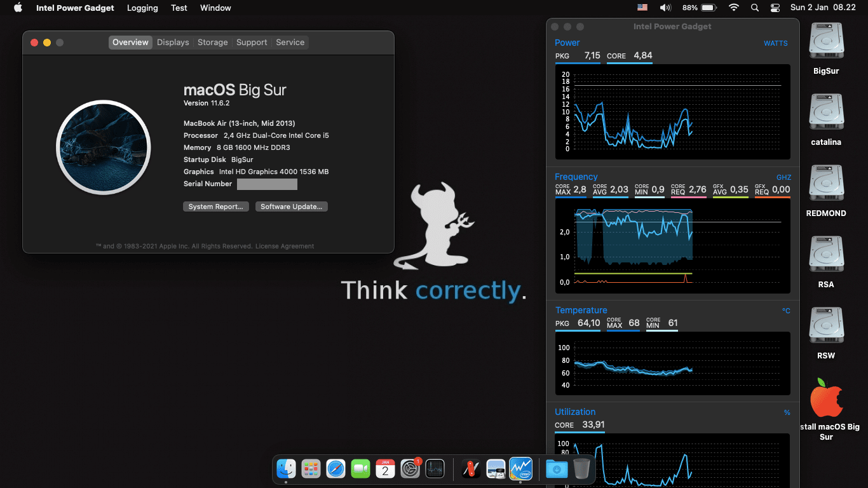The width and height of the screenshot is (868, 488).
Task: Click the CORE REQ frequency value 2,76
Action: pyautogui.click(x=697, y=189)
